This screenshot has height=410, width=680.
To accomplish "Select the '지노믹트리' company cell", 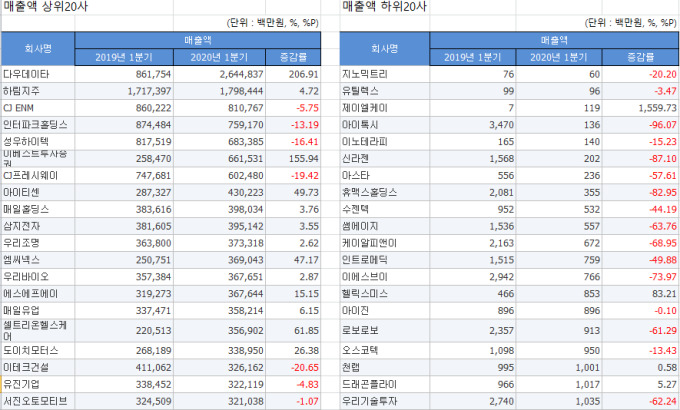I will coord(385,74).
